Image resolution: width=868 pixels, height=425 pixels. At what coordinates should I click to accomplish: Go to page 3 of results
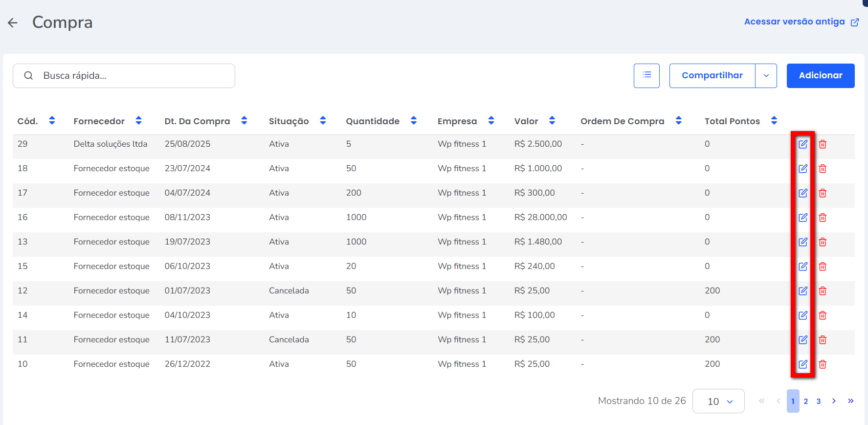[x=819, y=402]
